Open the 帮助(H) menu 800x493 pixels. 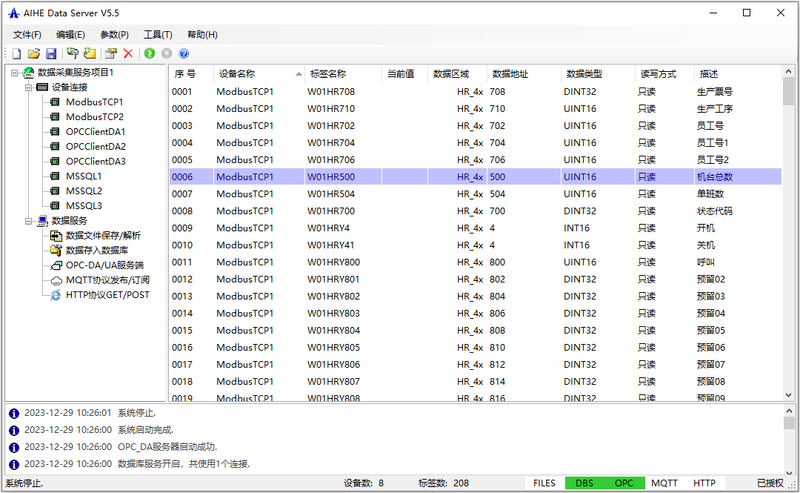pos(202,35)
